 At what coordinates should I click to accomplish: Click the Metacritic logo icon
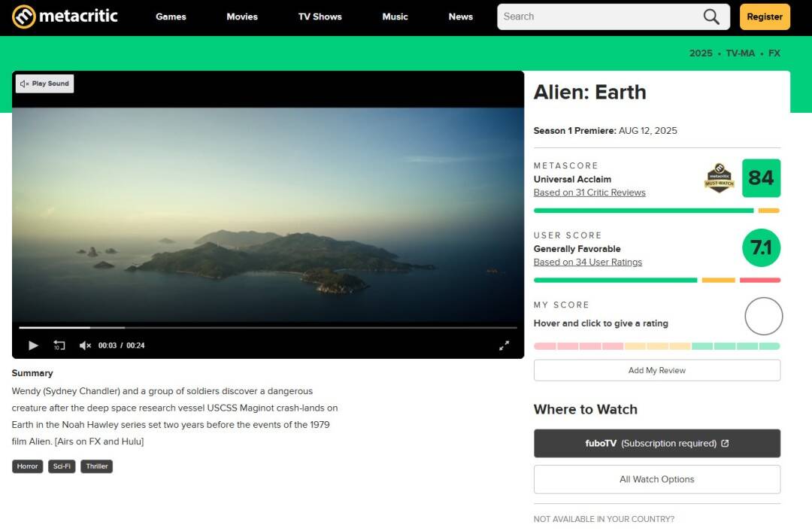(24, 17)
